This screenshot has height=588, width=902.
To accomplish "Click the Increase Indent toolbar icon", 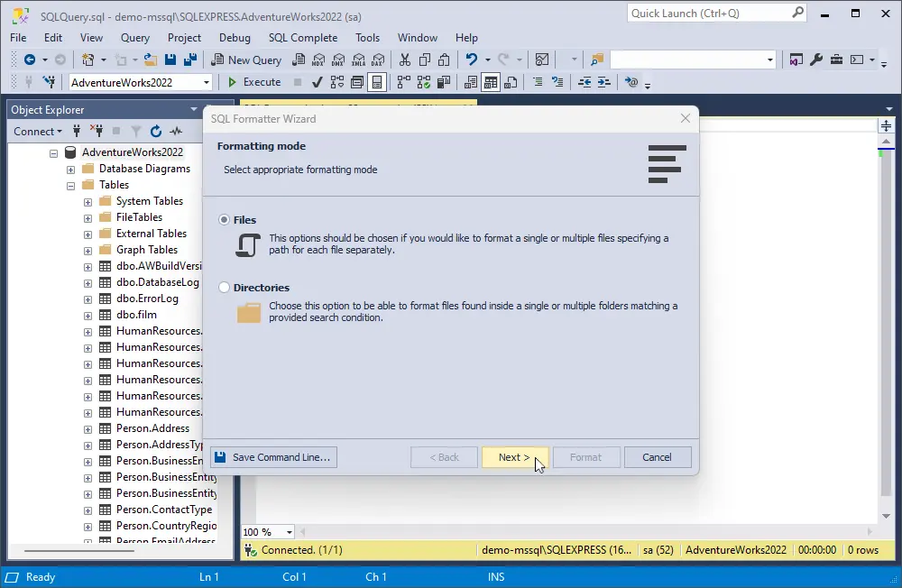I will click(x=603, y=82).
